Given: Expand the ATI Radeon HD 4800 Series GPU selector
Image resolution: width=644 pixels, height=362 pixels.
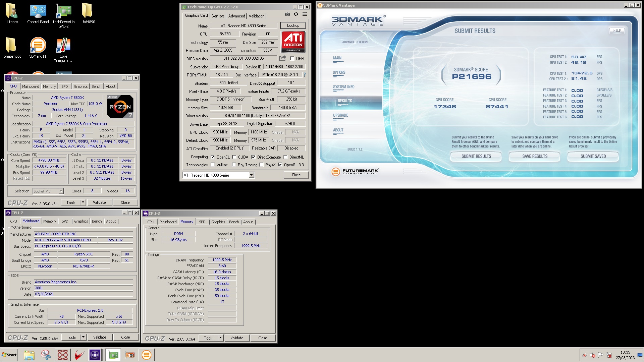Looking at the screenshot, I should [251, 175].
